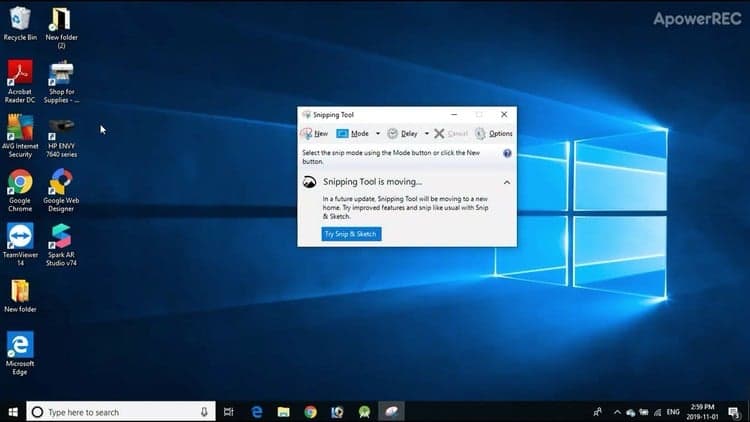Select the Microsoft Edge desktop icon
This screenshot has width=750, height=422.
pos(20,353)
